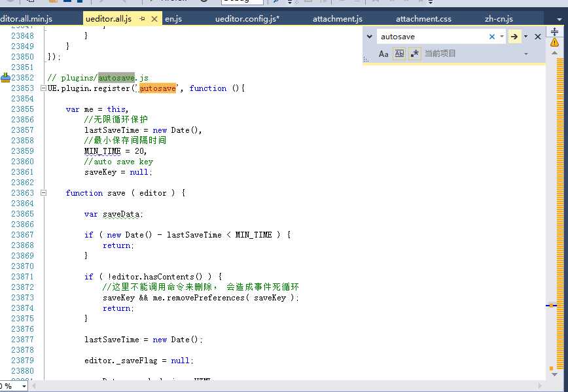568x392 pixels.
Task: Toggle Match whole word option
Action: tap(399, 54)
